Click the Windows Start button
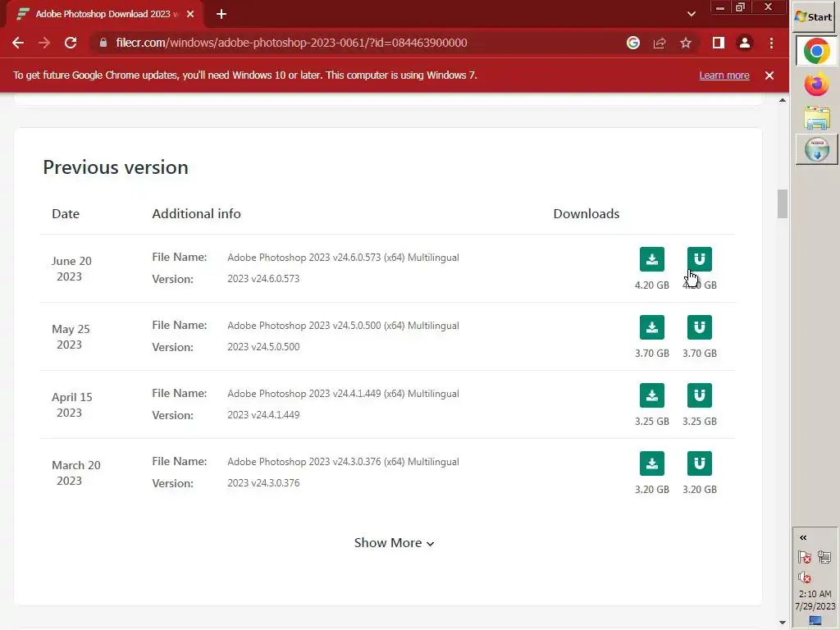Image resolution: width=840 pixels, height=630 pixels. [x=814, y=16]
